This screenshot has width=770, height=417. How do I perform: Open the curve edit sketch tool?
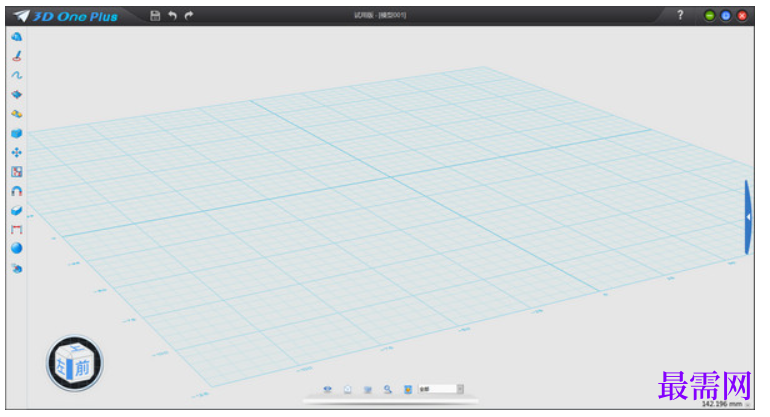pyautogui.click(x=17, y=75)
